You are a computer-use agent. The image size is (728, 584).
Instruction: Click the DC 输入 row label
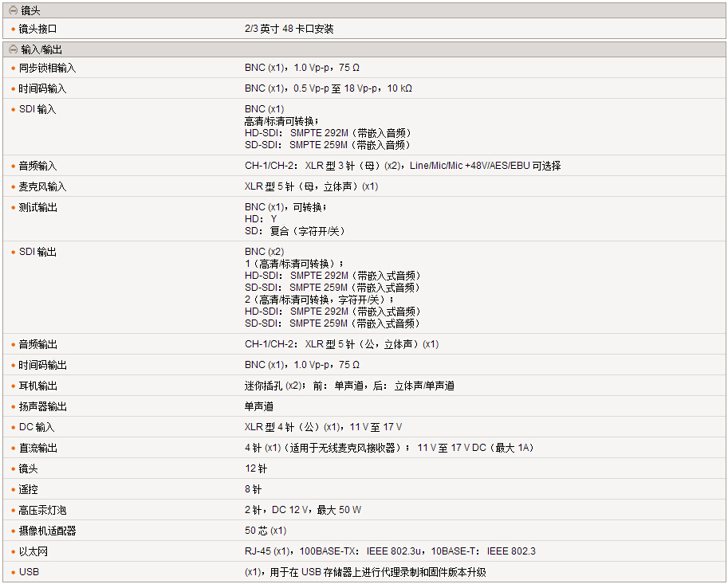click(37, 428)
